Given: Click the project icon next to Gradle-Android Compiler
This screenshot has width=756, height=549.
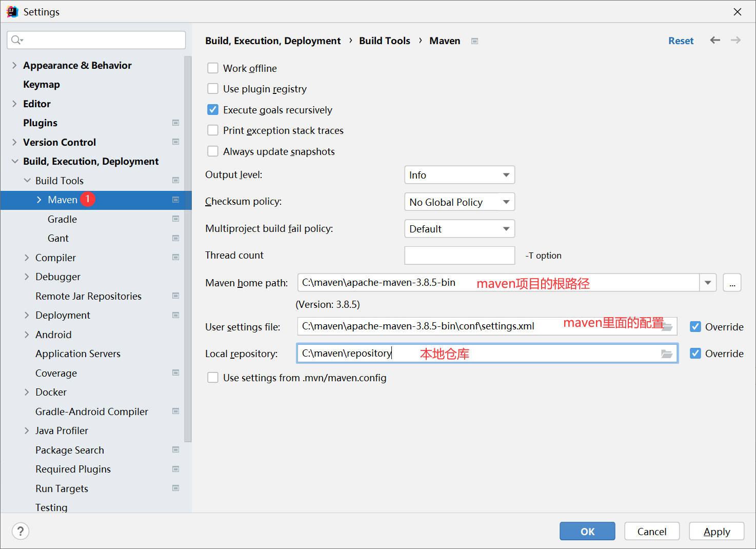Looking at the screenshot, I should pos(175,411).
